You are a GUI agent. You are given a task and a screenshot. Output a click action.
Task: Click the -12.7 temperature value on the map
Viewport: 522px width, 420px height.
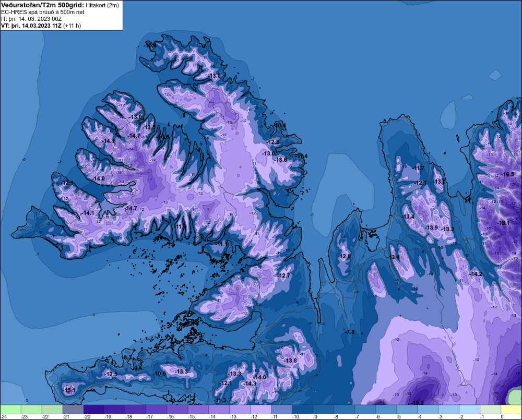[284, 275]
